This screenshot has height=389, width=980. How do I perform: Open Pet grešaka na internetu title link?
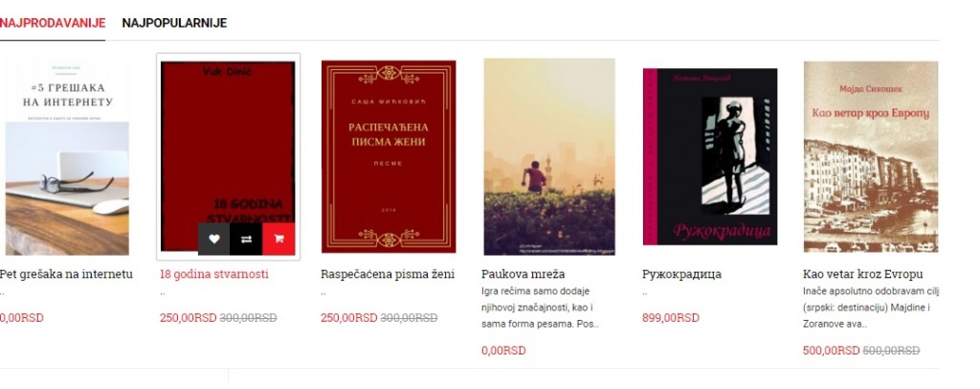66,274
